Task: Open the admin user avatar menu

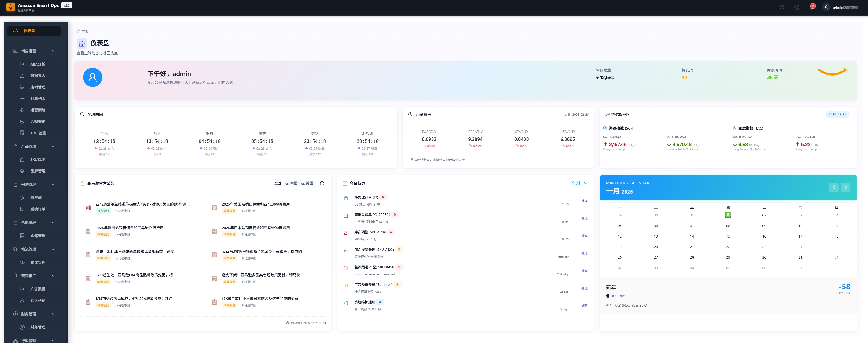Action: pos(826,7)
